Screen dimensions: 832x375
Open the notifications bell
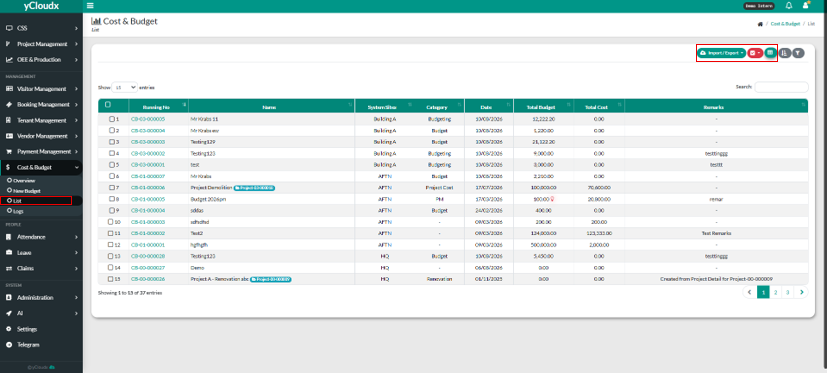[x=789, y=6]
